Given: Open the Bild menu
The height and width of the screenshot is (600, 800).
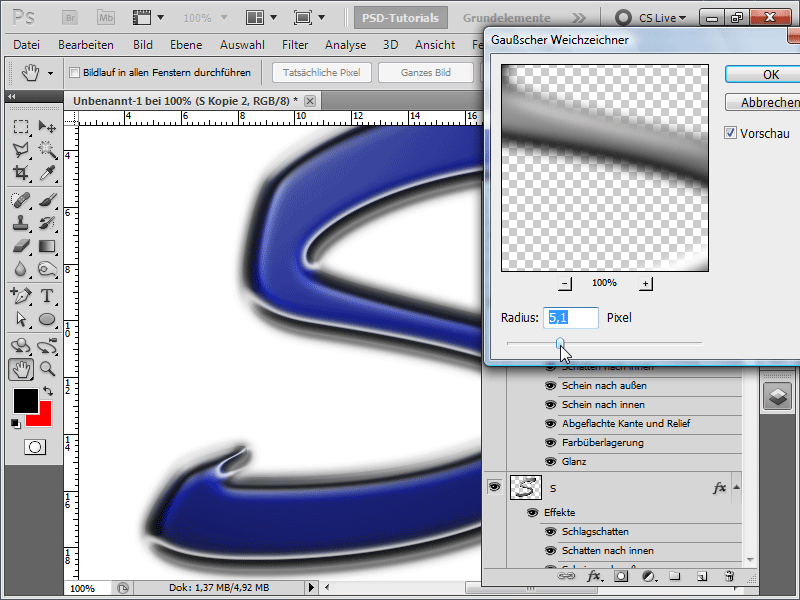Looking at the screenshot, I should pos(143,45).
